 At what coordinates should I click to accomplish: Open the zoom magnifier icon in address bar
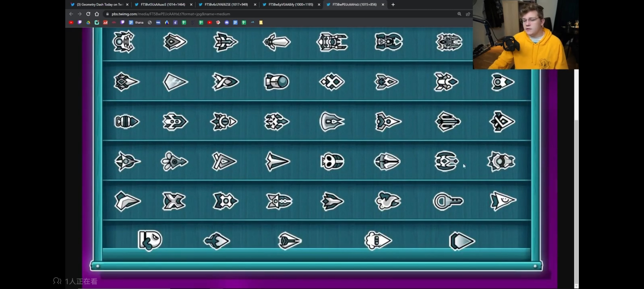coord(459,14)
